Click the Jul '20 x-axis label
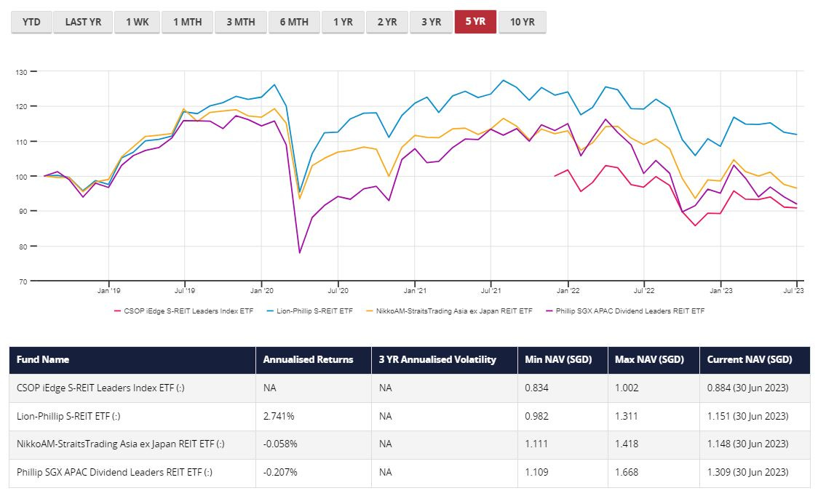826x504 pixels. [x=338, y=291]
